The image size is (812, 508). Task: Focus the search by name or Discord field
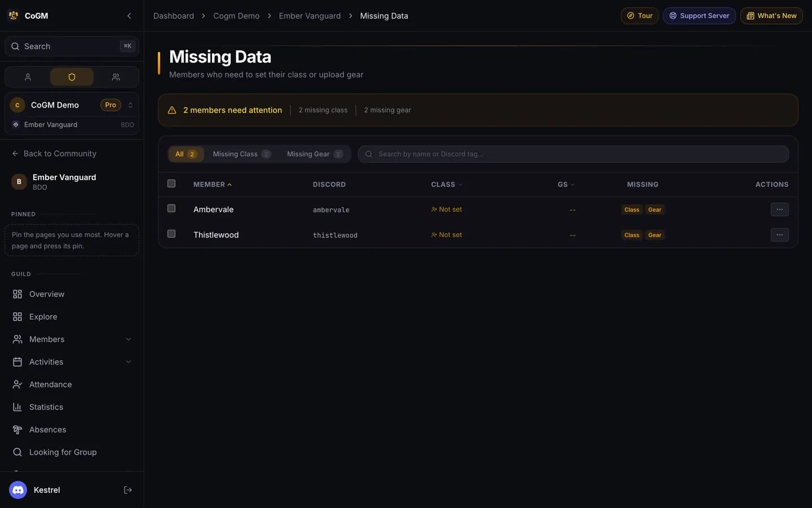click(573, 154)
